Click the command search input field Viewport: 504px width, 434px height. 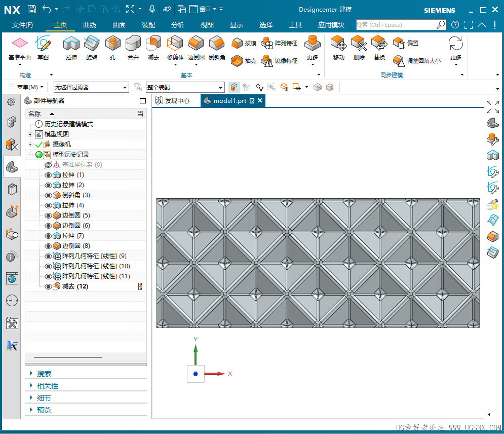[396, 24]
